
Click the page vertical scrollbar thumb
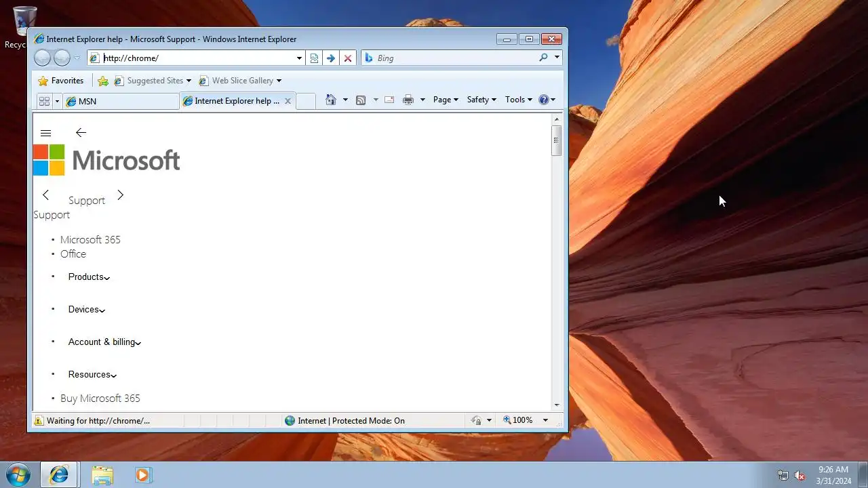click(x=557, y=141)
